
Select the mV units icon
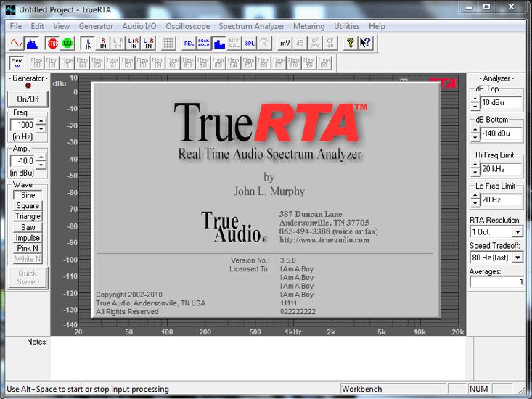pyautogui.click(x=285, y=44)
